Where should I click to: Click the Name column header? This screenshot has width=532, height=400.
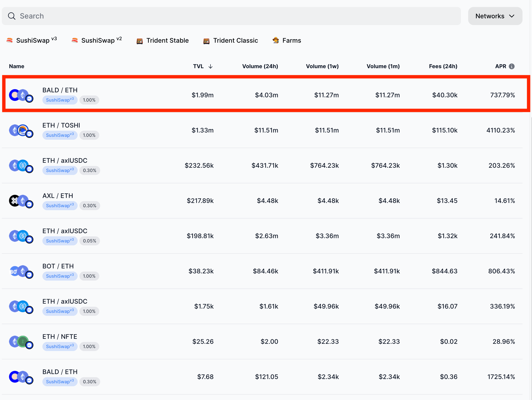coord(17,66)
